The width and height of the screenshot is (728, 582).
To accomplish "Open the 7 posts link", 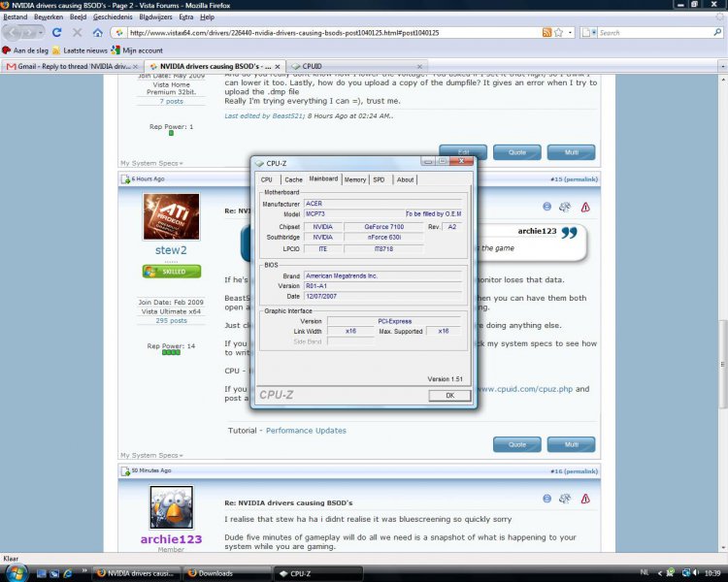I will [171, 101].
